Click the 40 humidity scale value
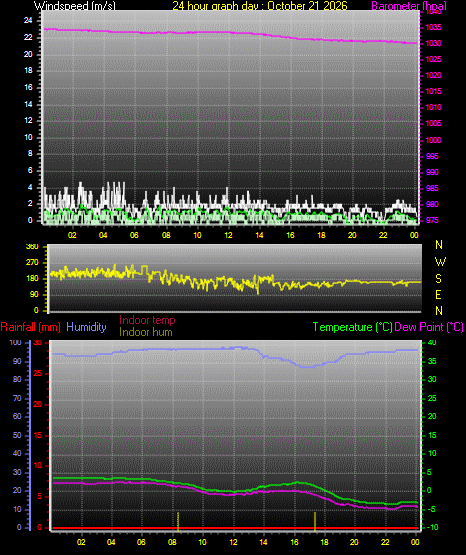The height and width of the screenshot is (555, 466). click(x=17, y=453)
